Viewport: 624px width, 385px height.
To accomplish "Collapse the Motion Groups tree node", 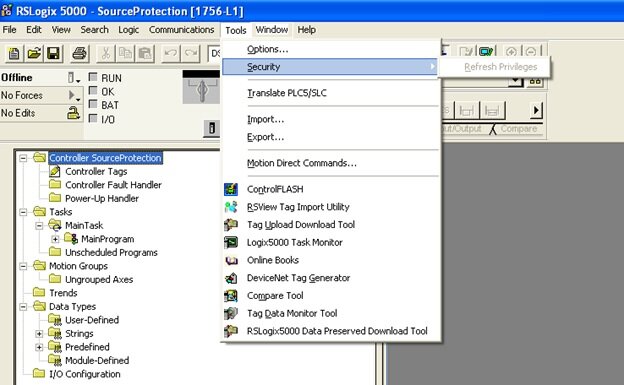I will [23, 266].
